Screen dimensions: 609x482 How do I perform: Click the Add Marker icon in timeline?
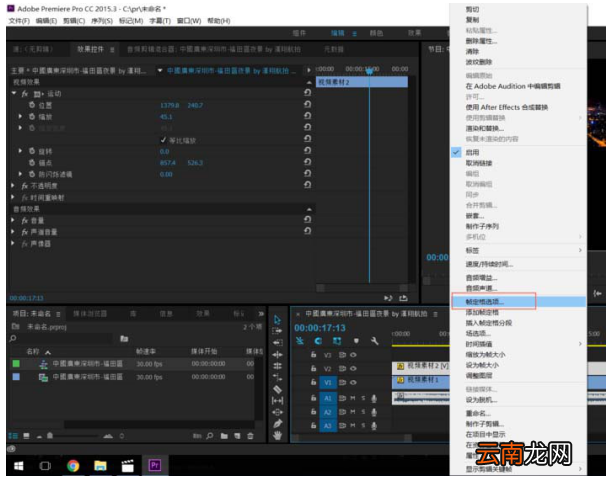pos(356,341)
